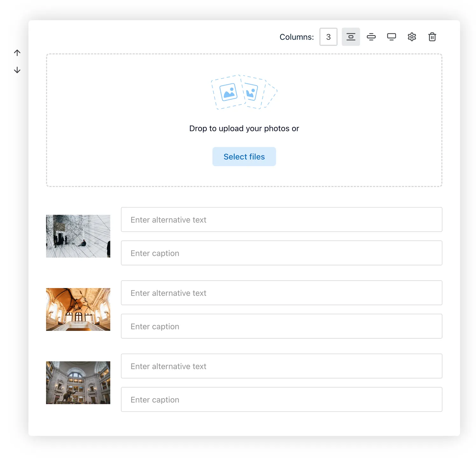
Task: Select the string-art installation thumbnail
Action: point(78,236)
